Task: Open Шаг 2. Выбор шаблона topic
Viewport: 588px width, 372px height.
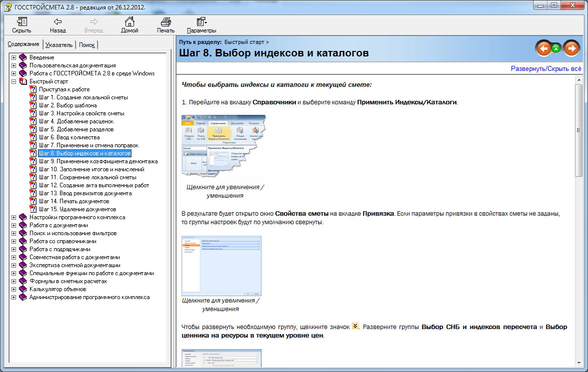Action: [68, 105]
